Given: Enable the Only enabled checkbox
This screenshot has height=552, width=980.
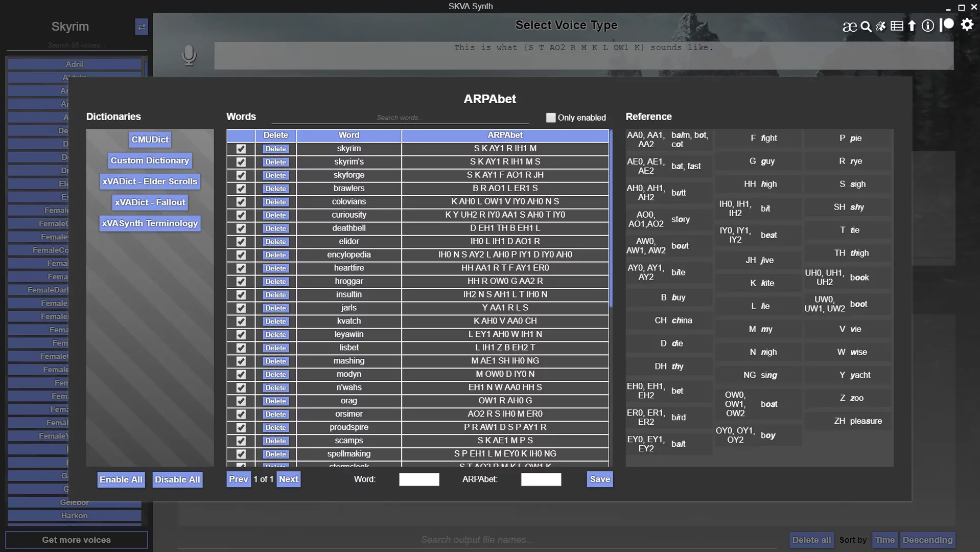Looking at the screenshot, I should (551, 118).
